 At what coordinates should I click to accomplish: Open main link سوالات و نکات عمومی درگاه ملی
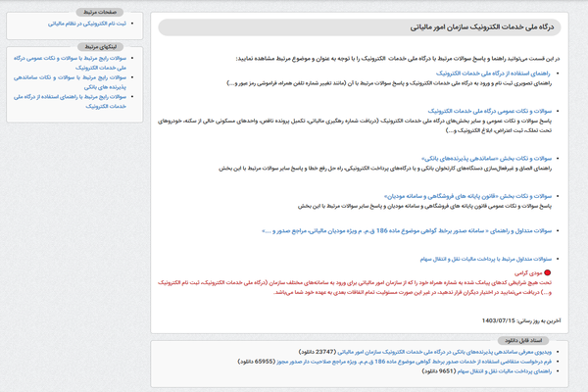tap(492, 112)
